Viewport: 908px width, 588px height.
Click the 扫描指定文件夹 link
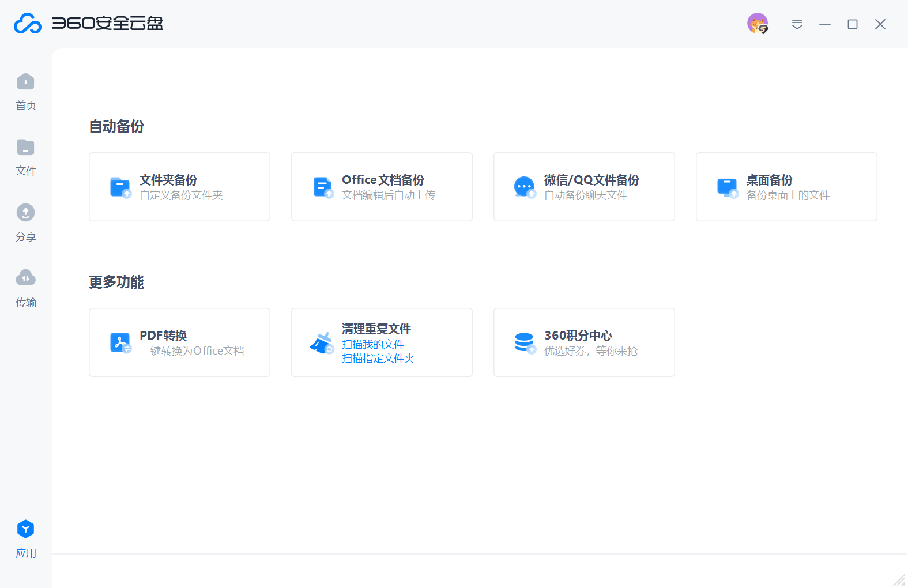(378, 358)
